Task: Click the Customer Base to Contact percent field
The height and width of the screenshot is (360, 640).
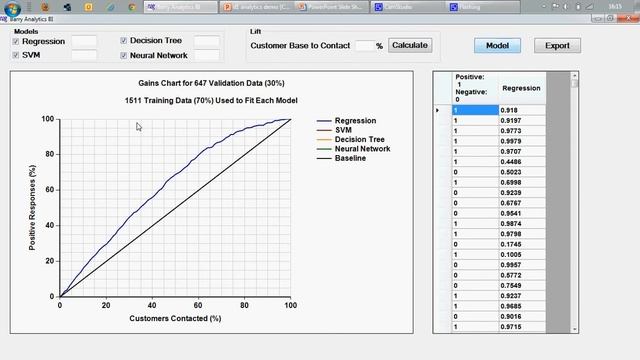Action: 364,46
